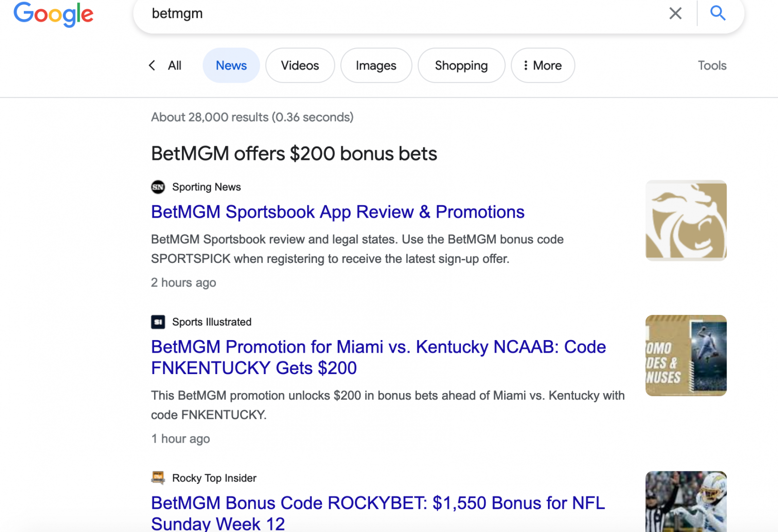Click the Sports Illustrated source name
The width and height of the screenshot is (778, 532).
coord(212,322)
